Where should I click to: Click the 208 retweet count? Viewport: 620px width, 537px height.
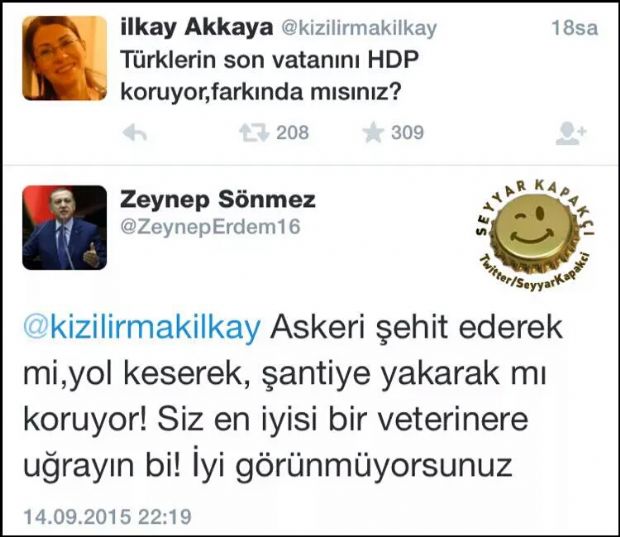292,133
